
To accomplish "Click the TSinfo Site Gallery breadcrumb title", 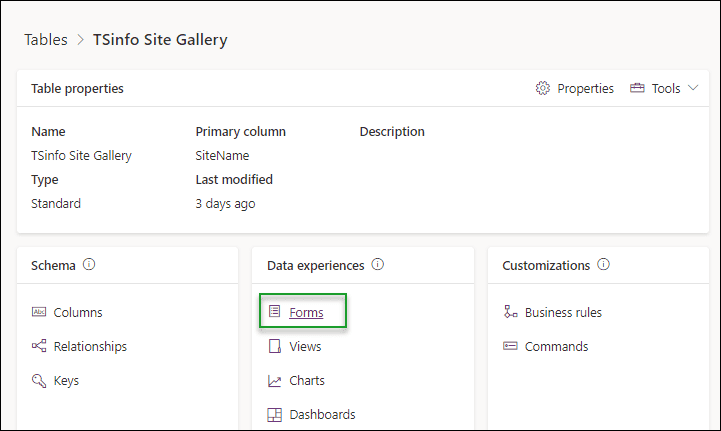I will 160,40.
